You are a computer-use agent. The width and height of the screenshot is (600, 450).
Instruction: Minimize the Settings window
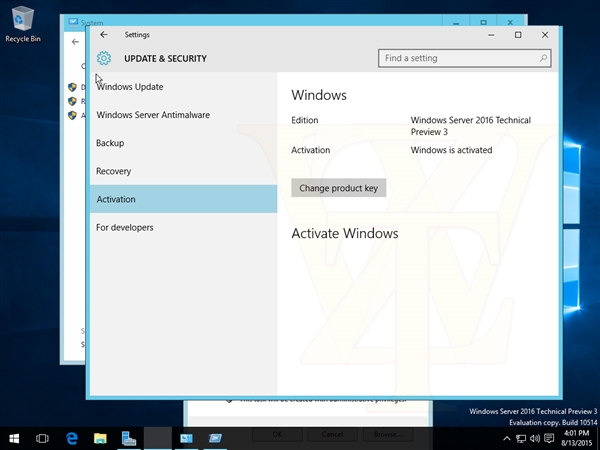click(491, 35)
